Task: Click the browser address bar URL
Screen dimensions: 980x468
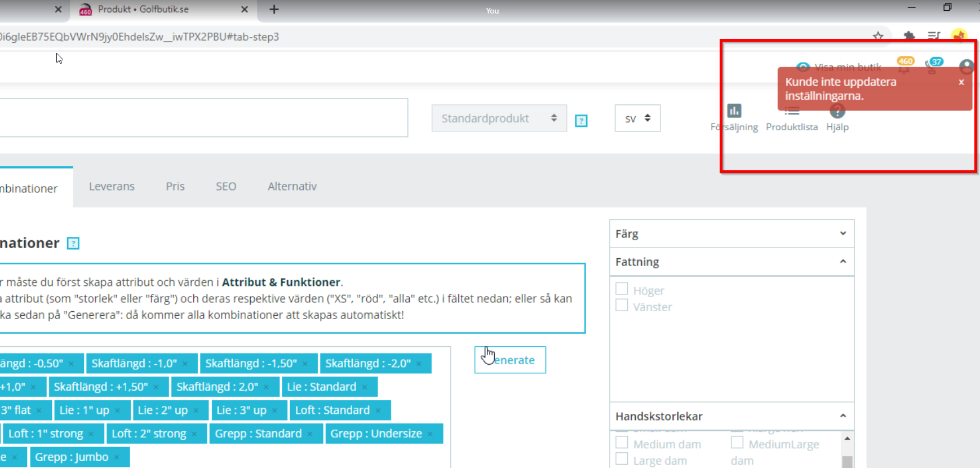Action: [x=140, y=37]
